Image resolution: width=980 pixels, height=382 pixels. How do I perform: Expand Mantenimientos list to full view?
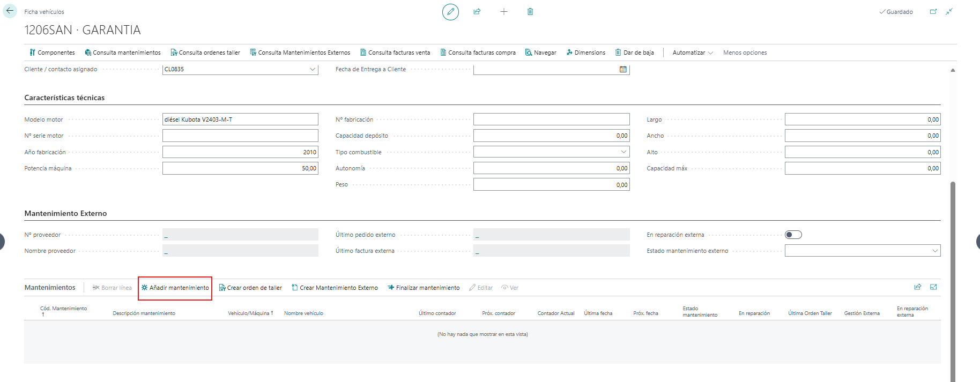point(933,287)
